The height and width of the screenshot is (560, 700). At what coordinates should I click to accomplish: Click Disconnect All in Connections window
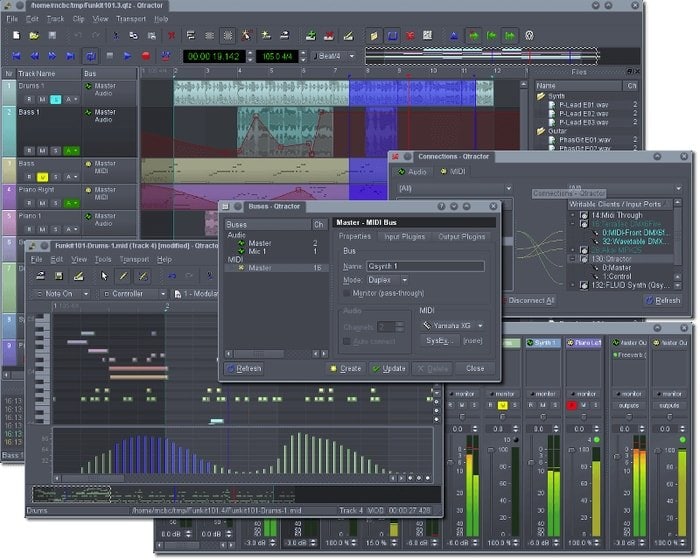[530, 301]
